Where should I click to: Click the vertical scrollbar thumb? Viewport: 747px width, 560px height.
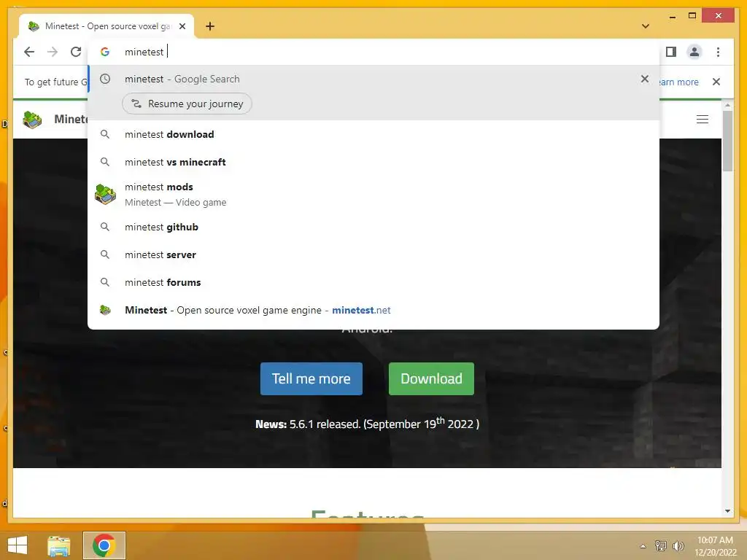pyautogui.click(x=727, y=141)
